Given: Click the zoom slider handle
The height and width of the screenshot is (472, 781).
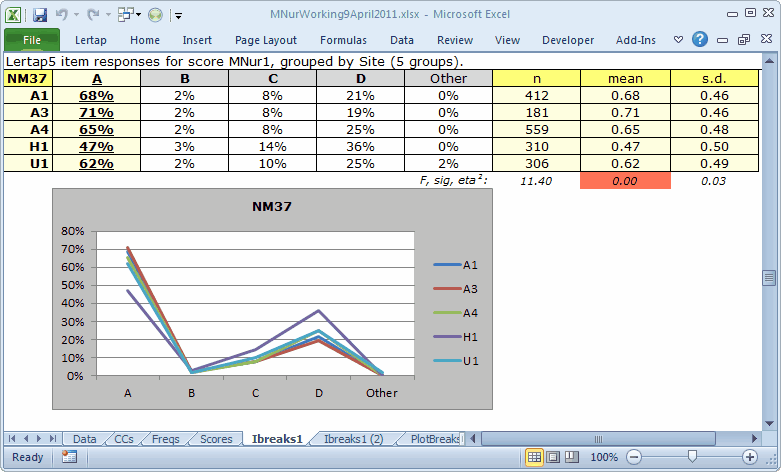Looking at the screenshot, I should (691, 457).
